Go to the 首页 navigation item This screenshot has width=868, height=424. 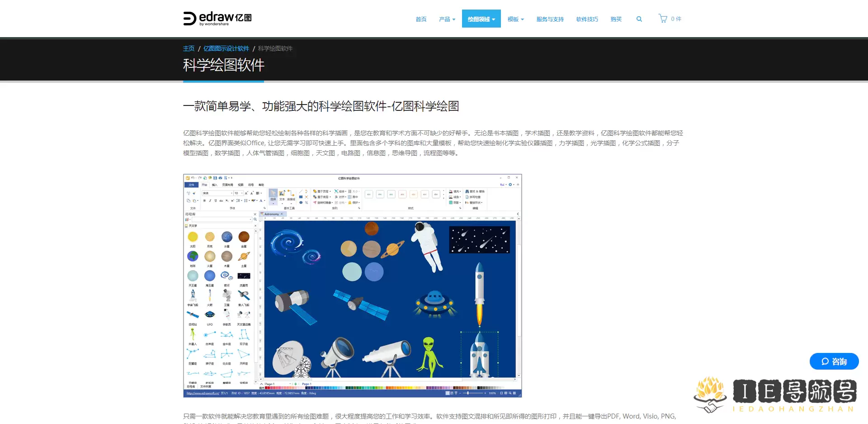click(420, 19)
